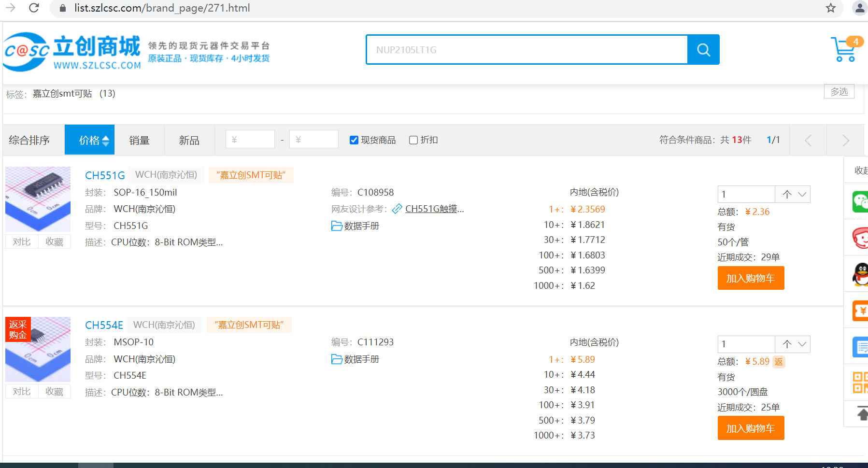Show the QR code icon in sidebar
This screenshot has width=868, height=468.
(860, 383)
